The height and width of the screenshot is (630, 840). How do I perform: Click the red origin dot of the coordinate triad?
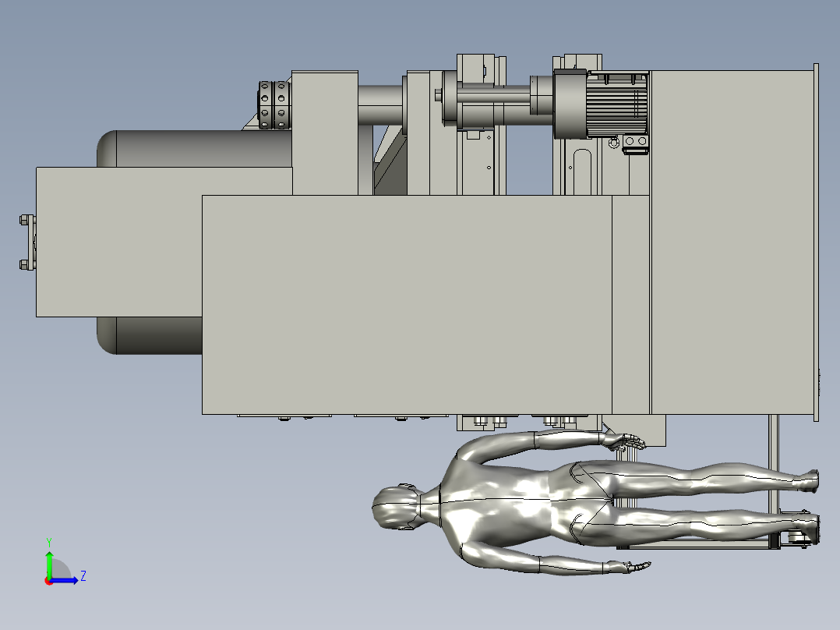coord(48,582)
